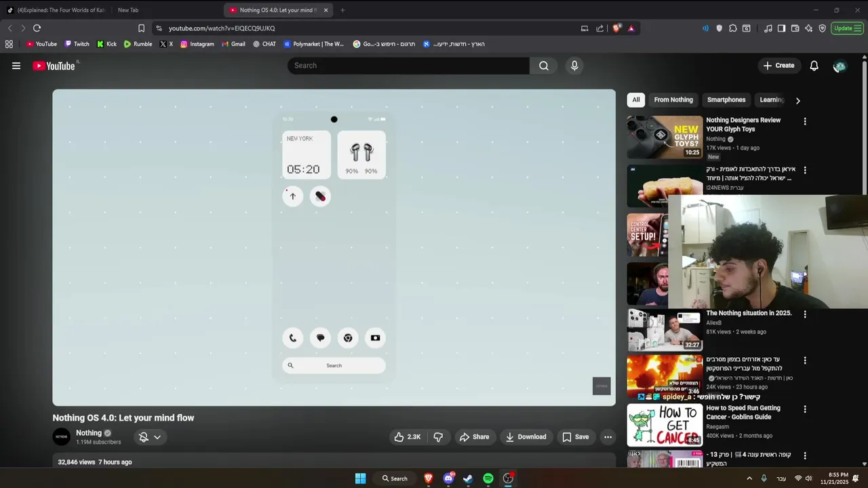Open Brave VPN shield icon
Image resolution: width=868 pixels, height=488 pixels.
[822, 28]
